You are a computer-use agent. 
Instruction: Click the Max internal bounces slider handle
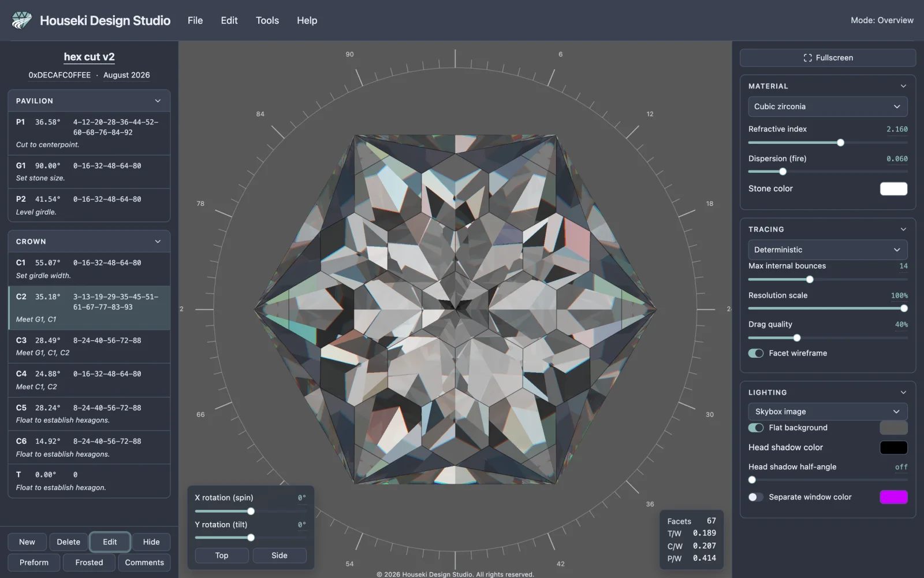[x=810, y=280]
